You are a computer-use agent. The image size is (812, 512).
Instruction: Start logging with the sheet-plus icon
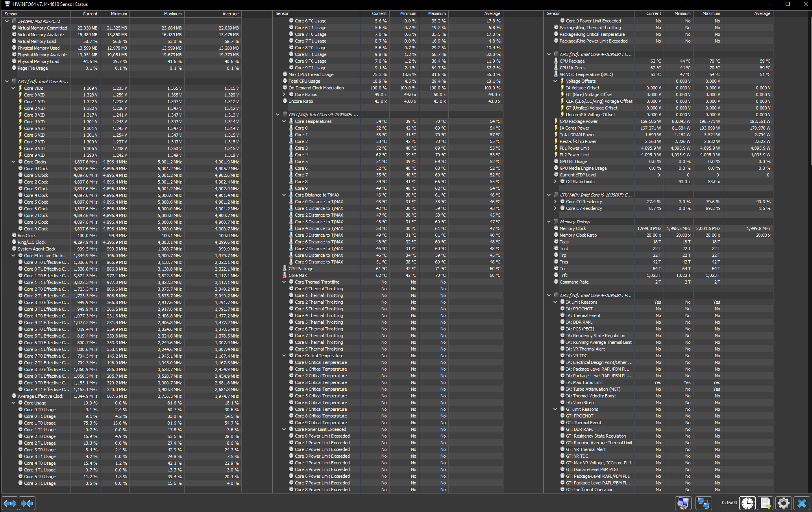[x=765, y=503]
